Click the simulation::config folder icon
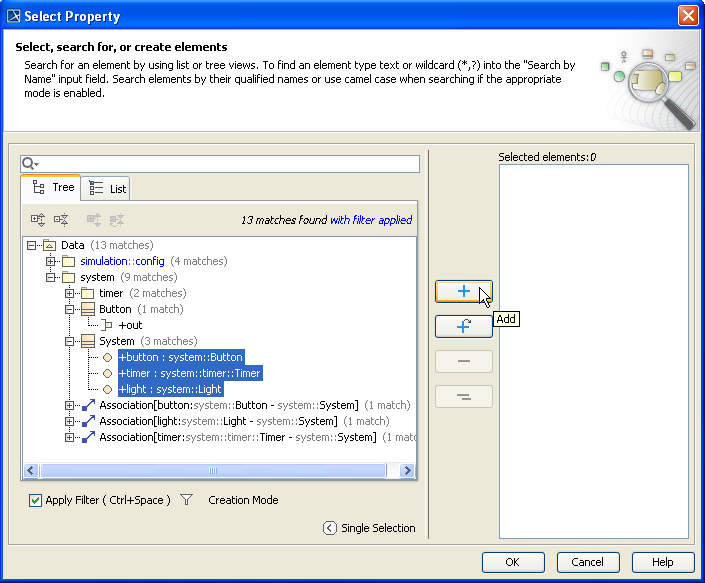This screenshot has width=705, height=583. pos(68,261)
